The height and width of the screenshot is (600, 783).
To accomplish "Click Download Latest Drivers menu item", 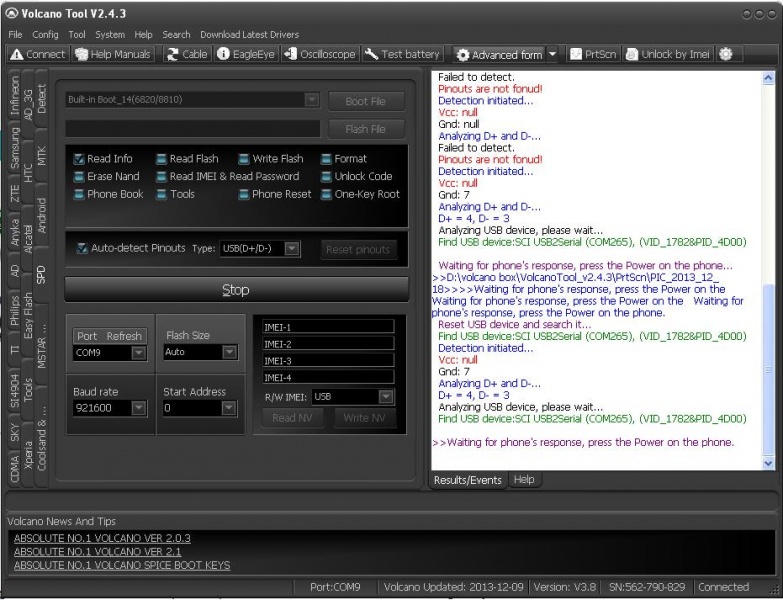I will click(250, 34).
